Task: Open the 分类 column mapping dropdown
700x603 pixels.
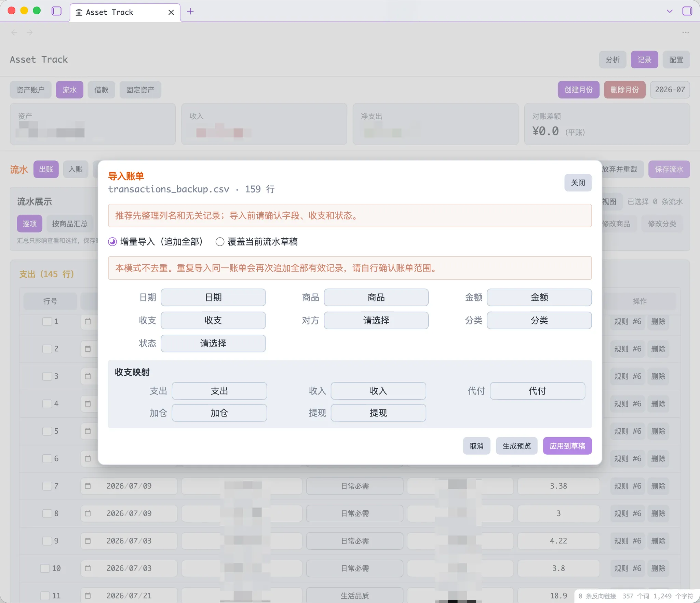Action: click(x=539, y=320)
